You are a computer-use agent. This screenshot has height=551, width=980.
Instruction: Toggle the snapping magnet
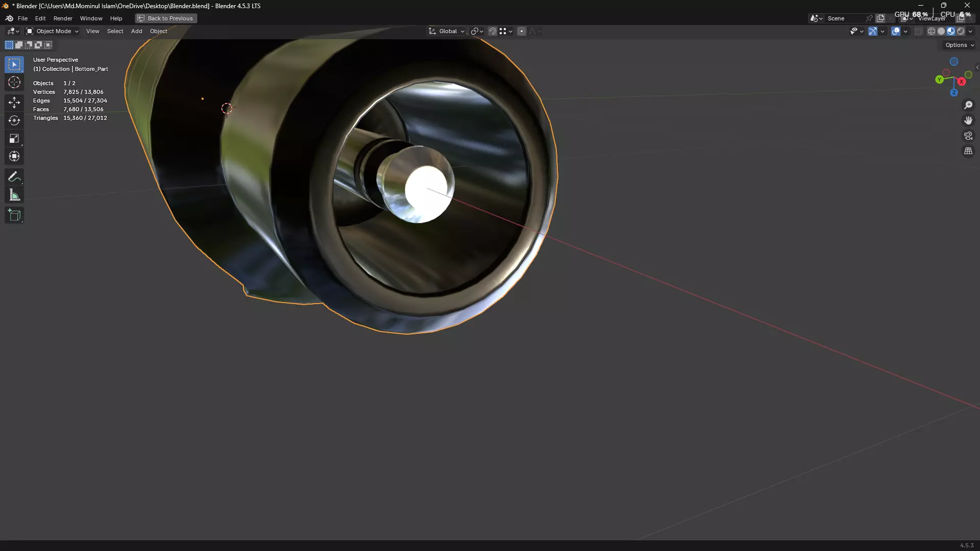492,31
